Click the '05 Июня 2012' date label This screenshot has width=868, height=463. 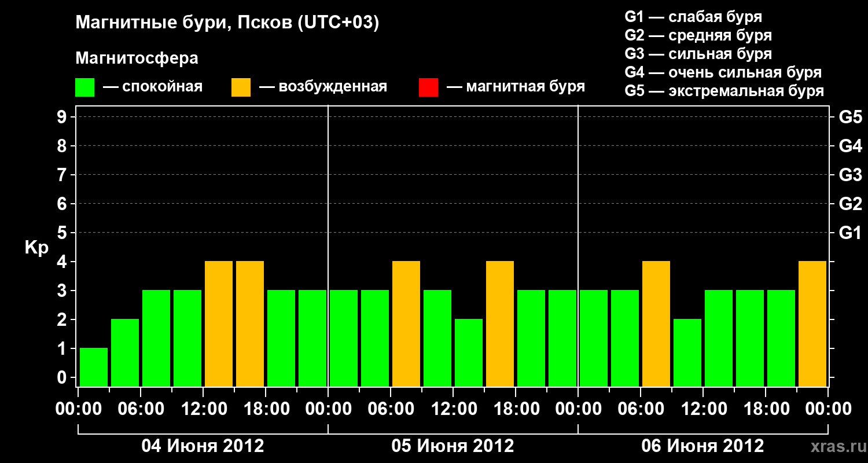coord(453,446)
